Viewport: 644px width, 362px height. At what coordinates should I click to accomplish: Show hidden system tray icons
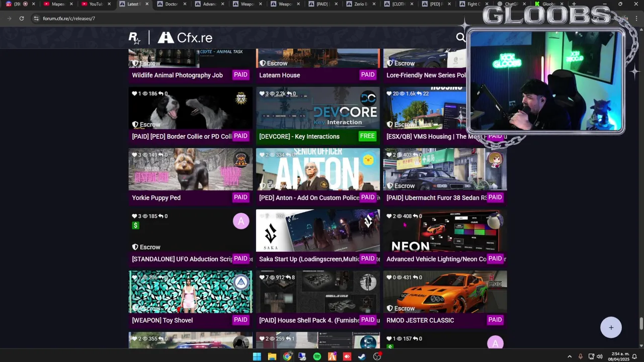point(570,356)
